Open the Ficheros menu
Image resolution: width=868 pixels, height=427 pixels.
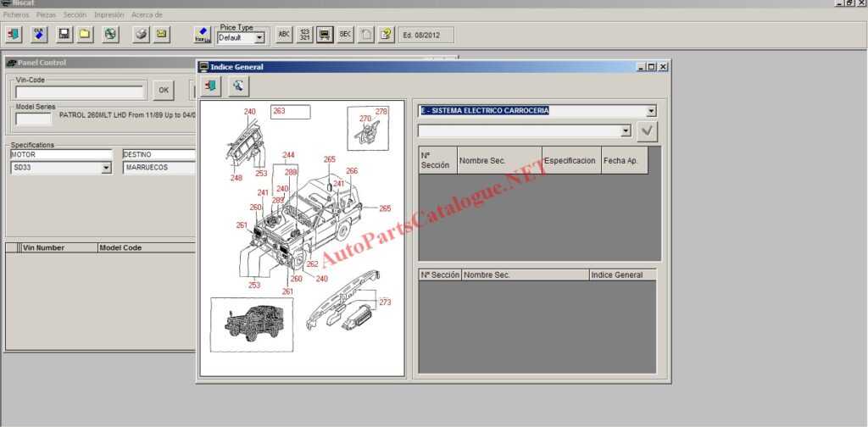pyautogui.click(x=15, y=15)
